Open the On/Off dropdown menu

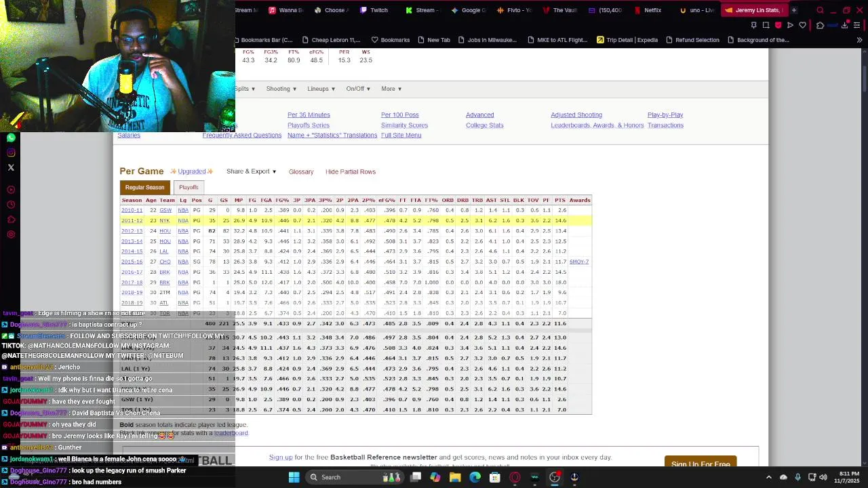click(x=358, y=89)
